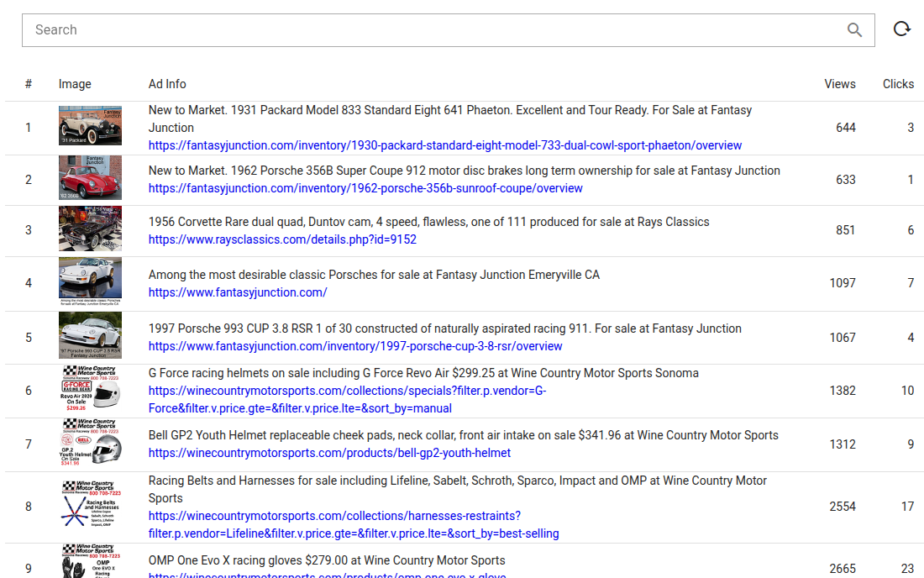Click the 1382 views value
The width and height of the screenshot is (924, 578).
tap(843, 391)
